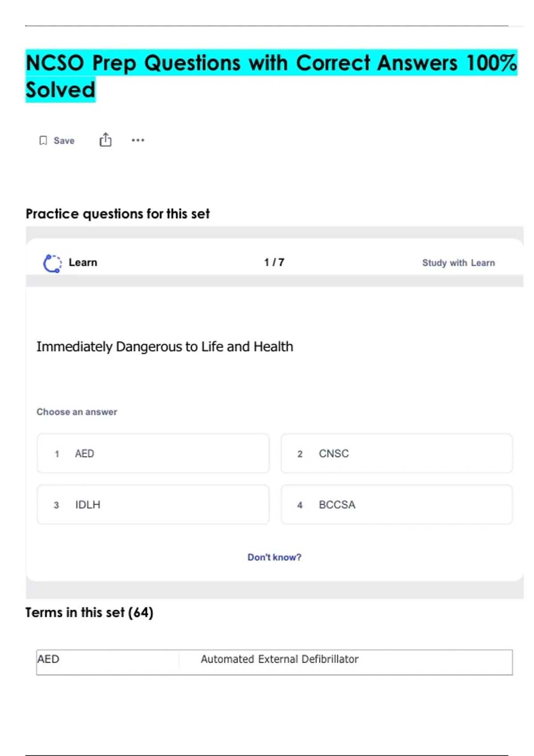Choose answer option 1 AED
534x756 pixels.
click(153, 454)
